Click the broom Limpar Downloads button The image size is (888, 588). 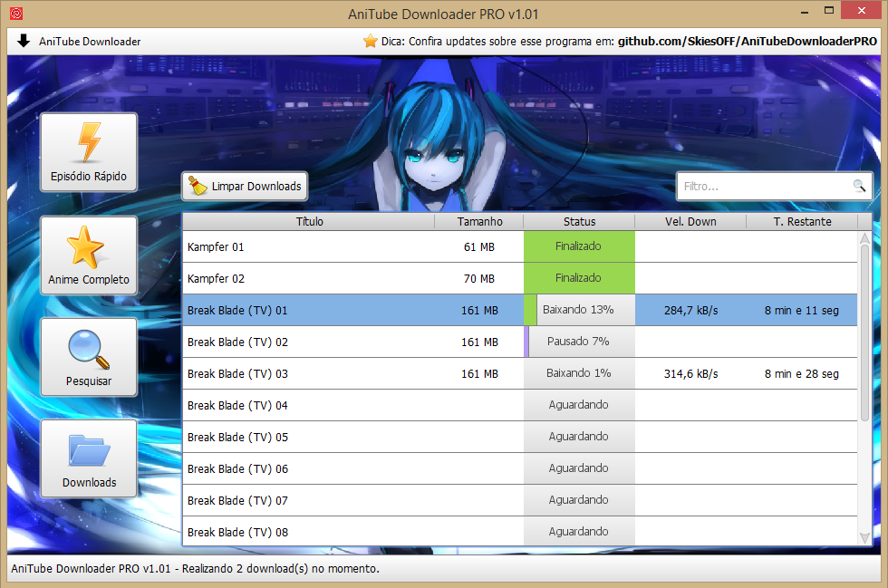(245, 187)
